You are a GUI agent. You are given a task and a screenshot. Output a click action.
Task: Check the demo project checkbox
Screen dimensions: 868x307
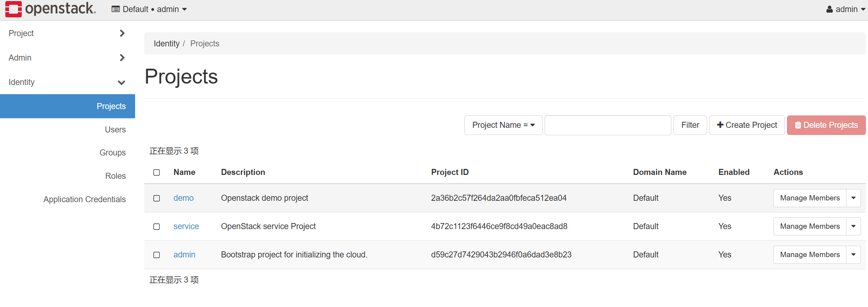(x=157, y=198)
